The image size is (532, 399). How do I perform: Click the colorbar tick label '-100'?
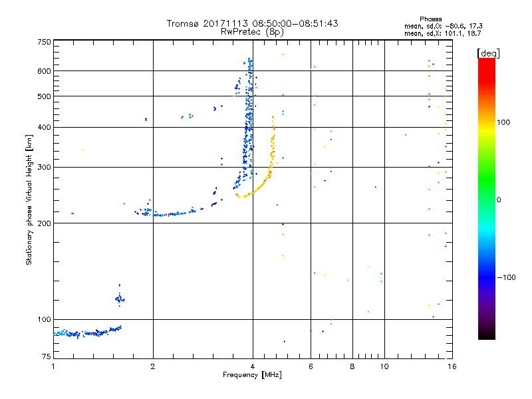[506, 277]
